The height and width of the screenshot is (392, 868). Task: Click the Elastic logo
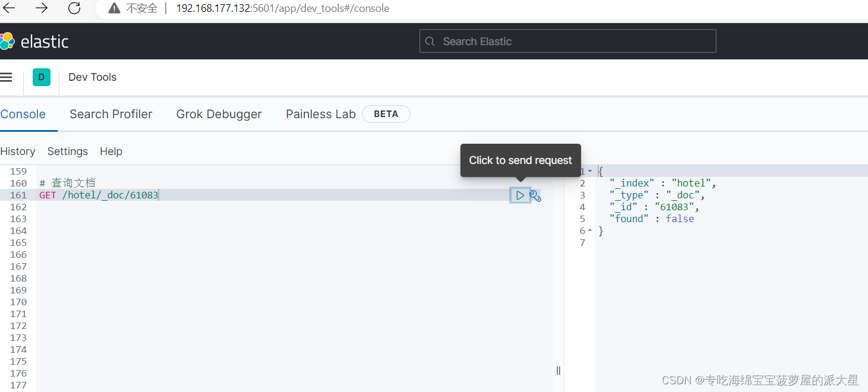coord(34,40)
